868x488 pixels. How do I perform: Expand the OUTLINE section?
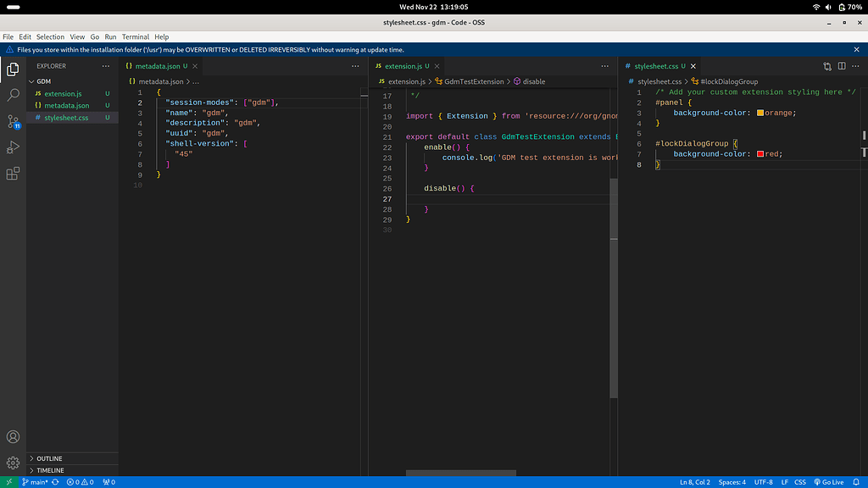tap(49, 458)
